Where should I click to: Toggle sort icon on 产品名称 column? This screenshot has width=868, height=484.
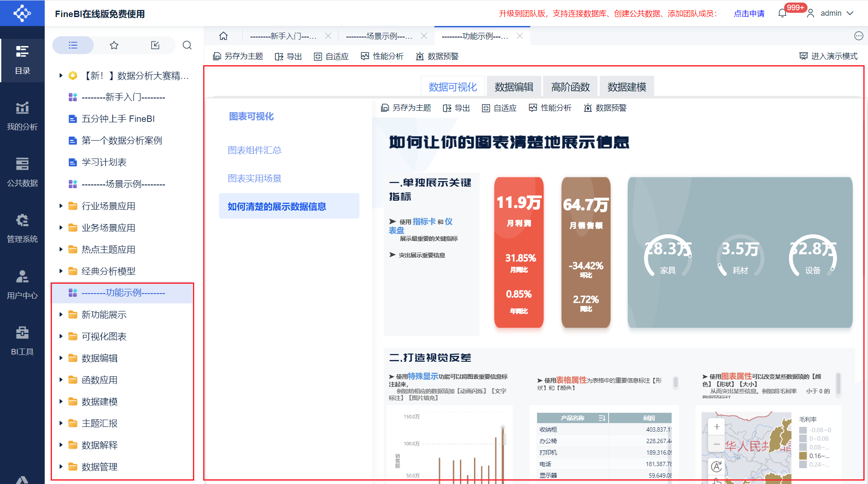602,418
